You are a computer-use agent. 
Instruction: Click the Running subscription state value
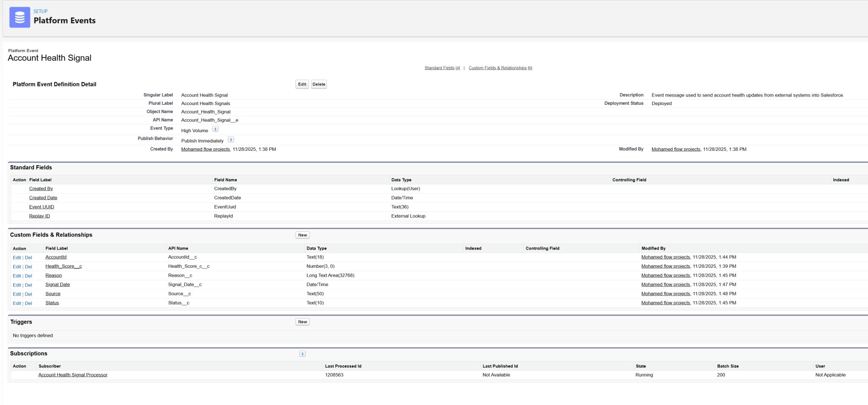point(644,375)
